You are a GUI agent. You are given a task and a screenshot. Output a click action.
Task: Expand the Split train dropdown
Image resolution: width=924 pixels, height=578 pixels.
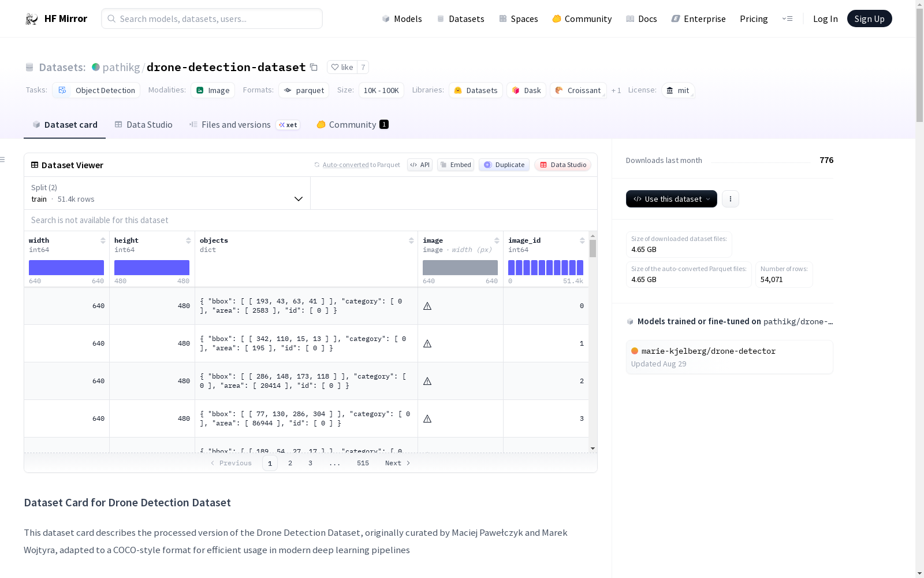(167, 193)
